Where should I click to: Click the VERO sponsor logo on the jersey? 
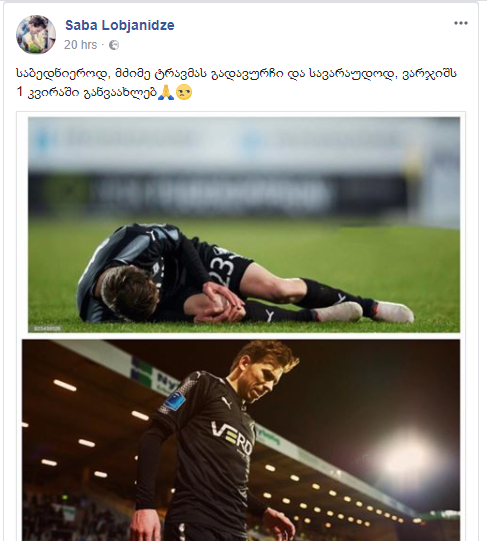click(232, 438)
